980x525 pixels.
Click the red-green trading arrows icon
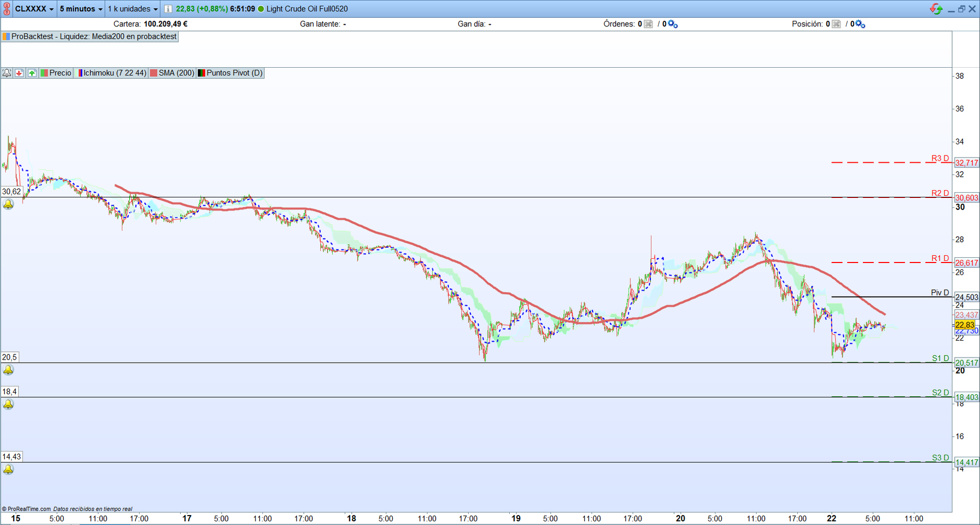(935, 9)
